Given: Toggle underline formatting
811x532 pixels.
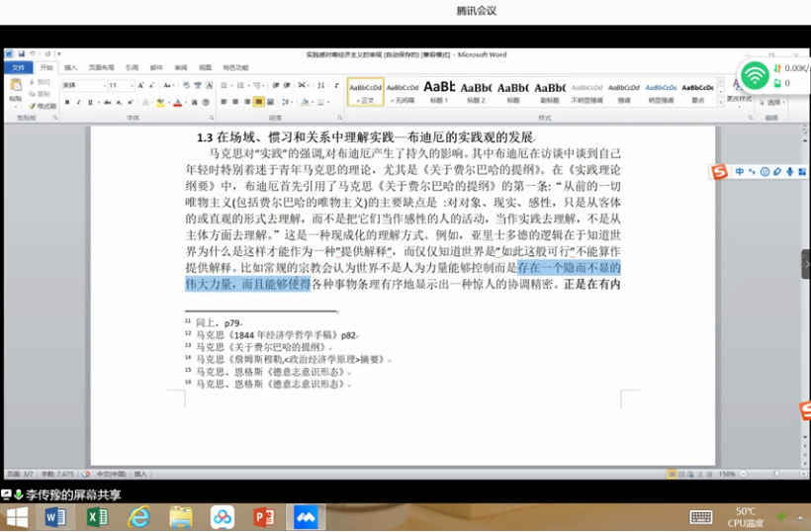Looking at the screenshot, I should [91, 102].
